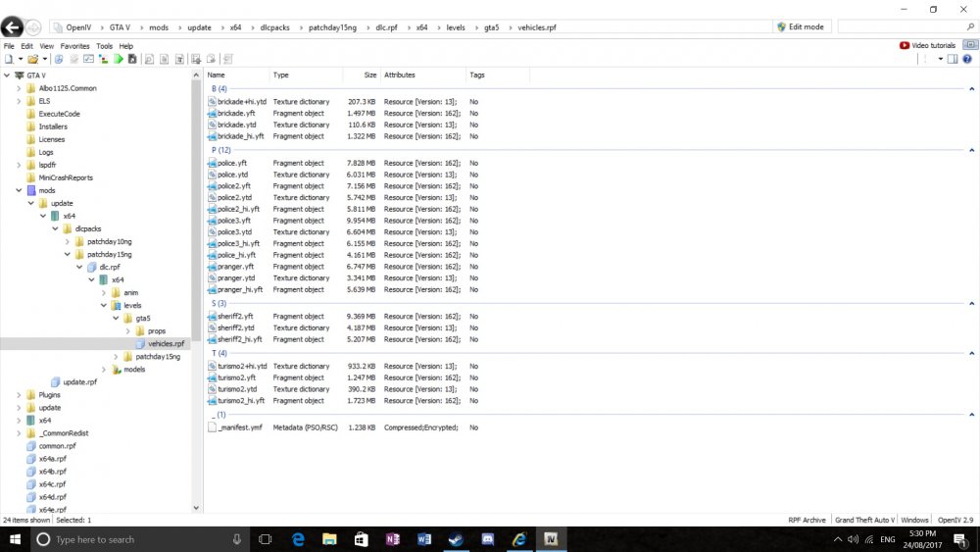Collapse the S (3) file group
This screenshot has height=552, width=980.
[x=971, y=303]
